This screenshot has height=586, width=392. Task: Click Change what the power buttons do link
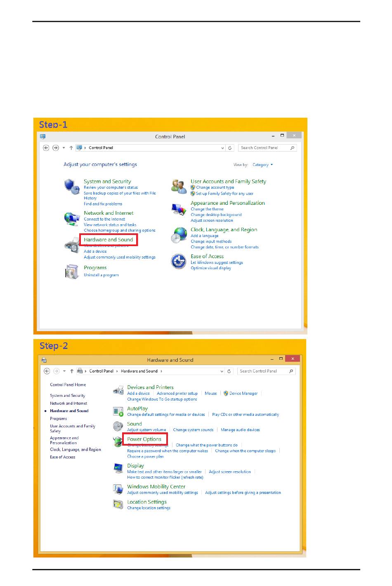click(x=207, y=445)
